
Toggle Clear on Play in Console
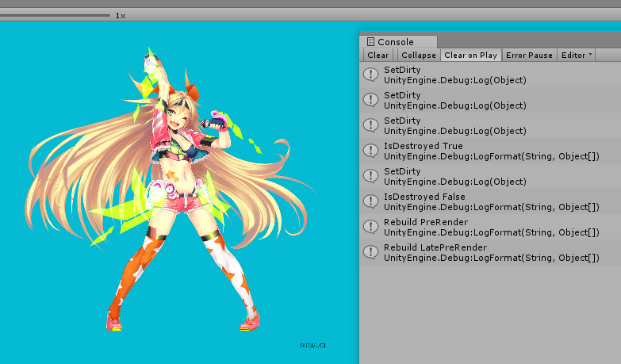471,55
